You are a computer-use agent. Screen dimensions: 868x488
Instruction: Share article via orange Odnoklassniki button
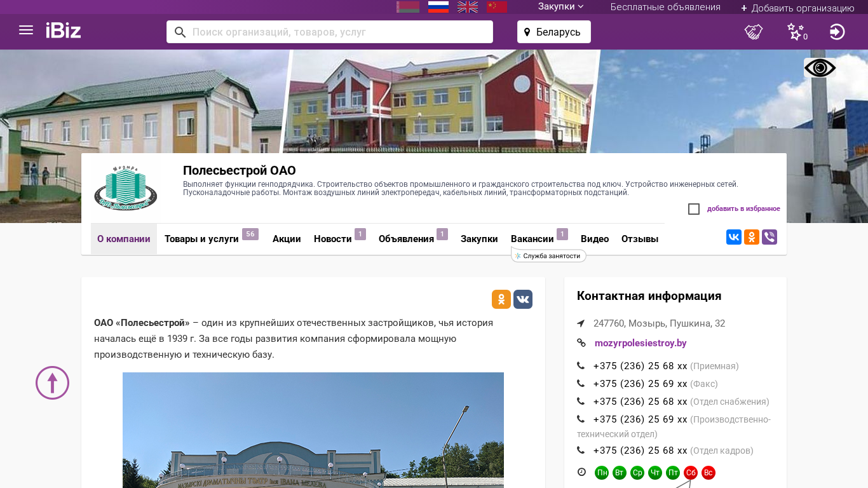pyautogui.click(x=501, y=299)
